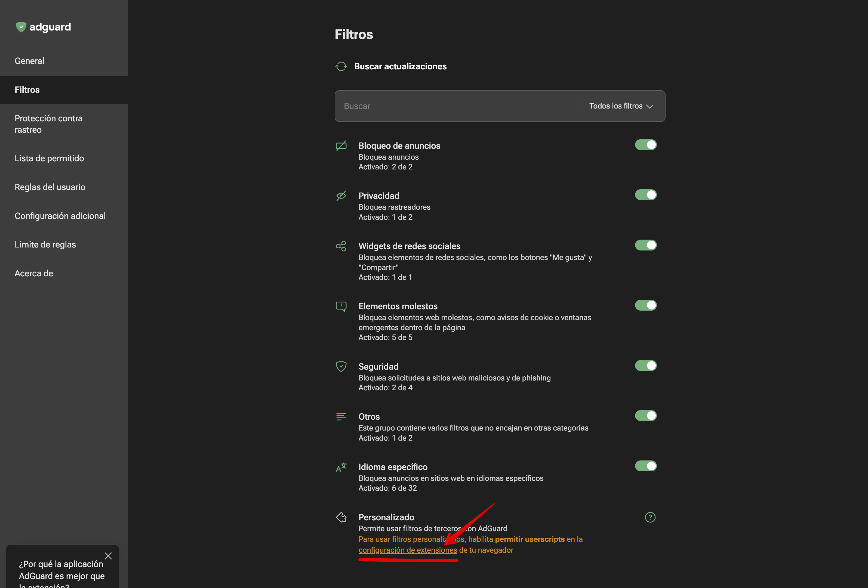The height and width of the screenshot is (588, 868).
Task: Click the Buscar filter search field
Action: (x=456, y=106)
